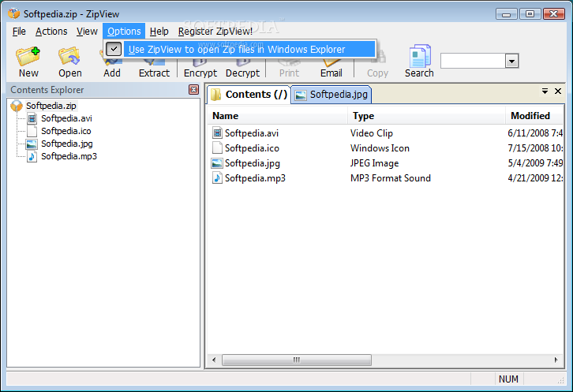Click the ZipView title bar app icon

pos(14,13)
